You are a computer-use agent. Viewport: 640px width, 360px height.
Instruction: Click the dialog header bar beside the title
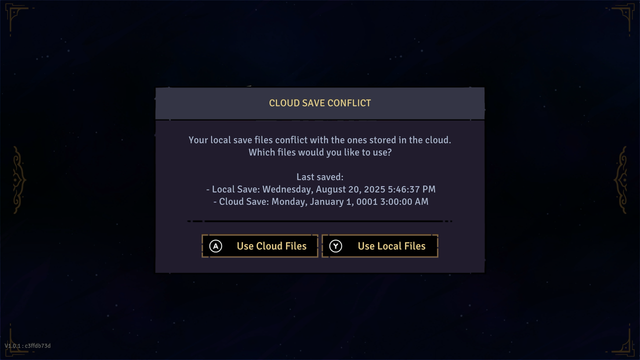tap(429, 103)
